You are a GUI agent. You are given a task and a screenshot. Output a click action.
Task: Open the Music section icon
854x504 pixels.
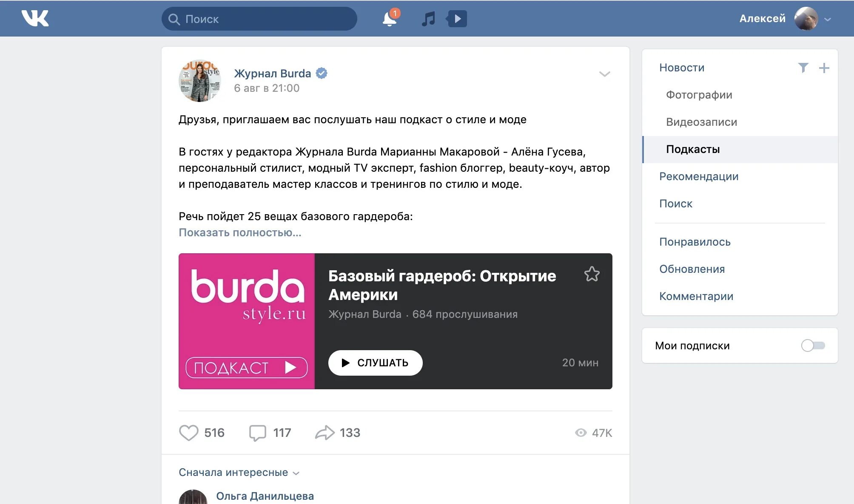point(428,19)
